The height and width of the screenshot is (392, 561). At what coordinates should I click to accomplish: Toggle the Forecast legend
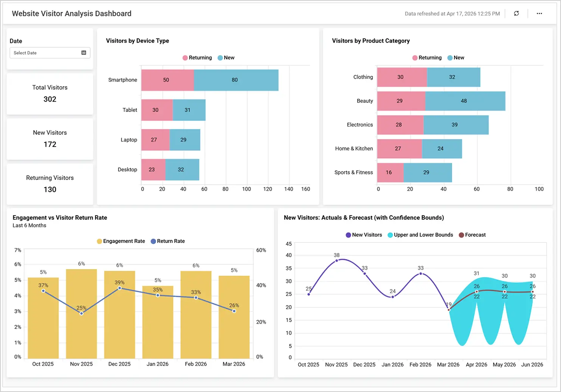(x=472, y=235)
